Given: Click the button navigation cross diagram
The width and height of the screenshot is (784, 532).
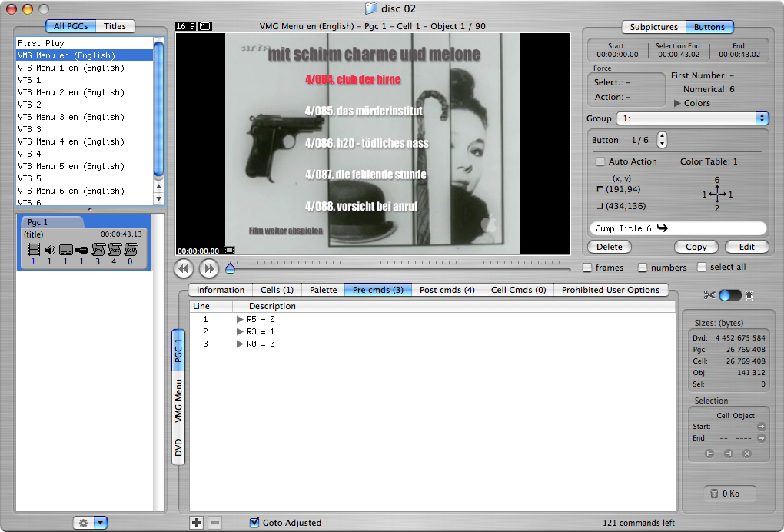Looking at the screenshot, I should [717, 194].
